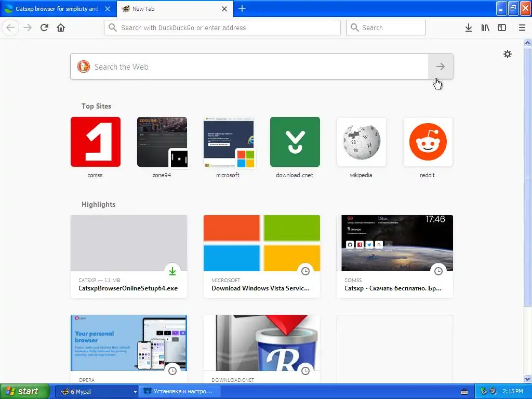The height and width of the screenshot is (399, 532).
Task: Open CatsxpBrowserOnlineSetup64.exe highlight card
Action: coord(129,257)
